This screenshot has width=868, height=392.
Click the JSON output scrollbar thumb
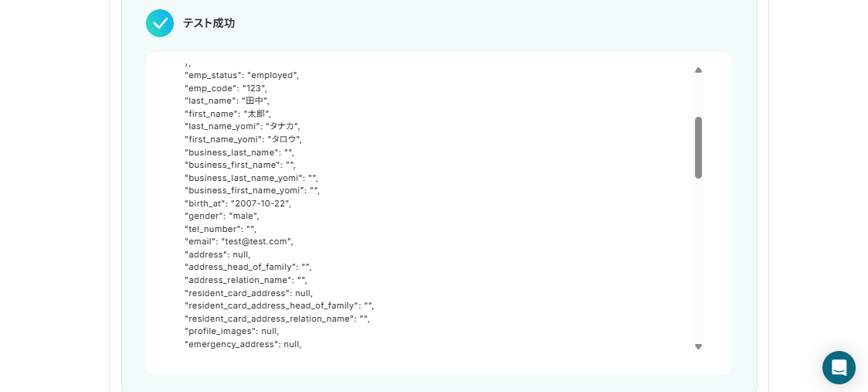coord(698,148)
